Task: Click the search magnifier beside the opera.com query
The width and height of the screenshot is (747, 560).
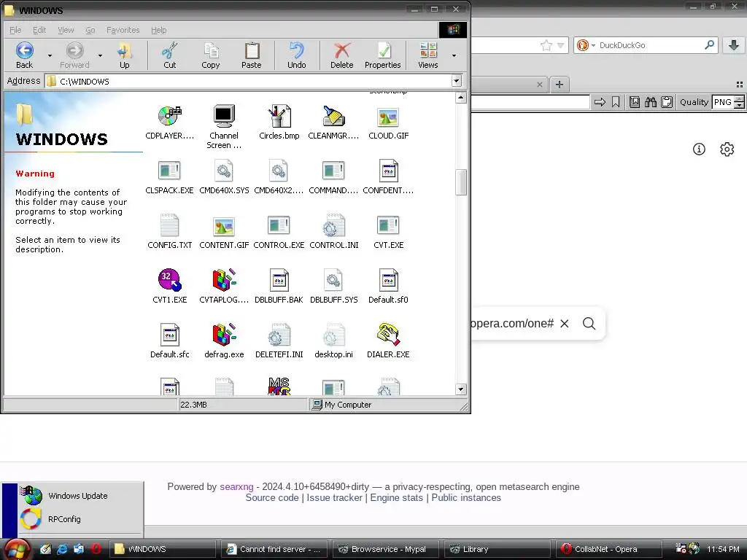Action: [x=589, y=323]
